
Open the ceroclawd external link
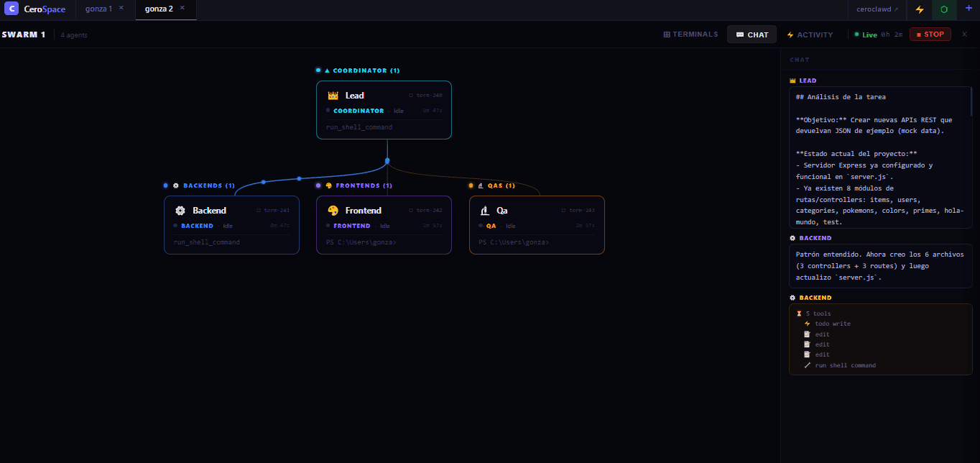tap(877, 9)
